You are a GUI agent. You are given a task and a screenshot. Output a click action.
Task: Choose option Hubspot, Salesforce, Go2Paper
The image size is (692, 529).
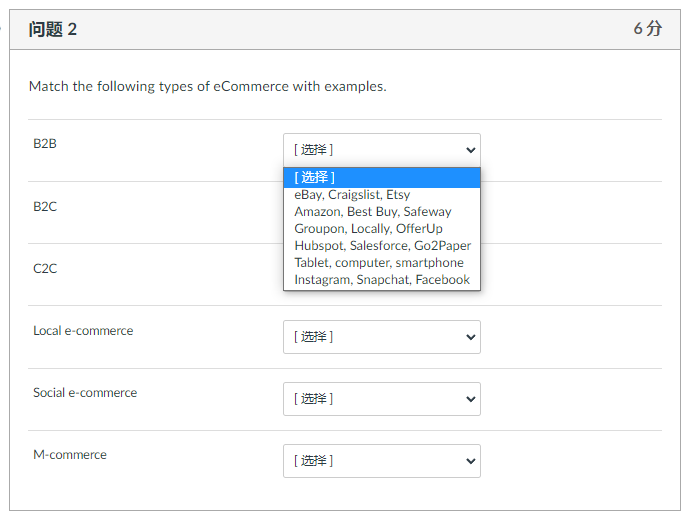tap(382, 246)
